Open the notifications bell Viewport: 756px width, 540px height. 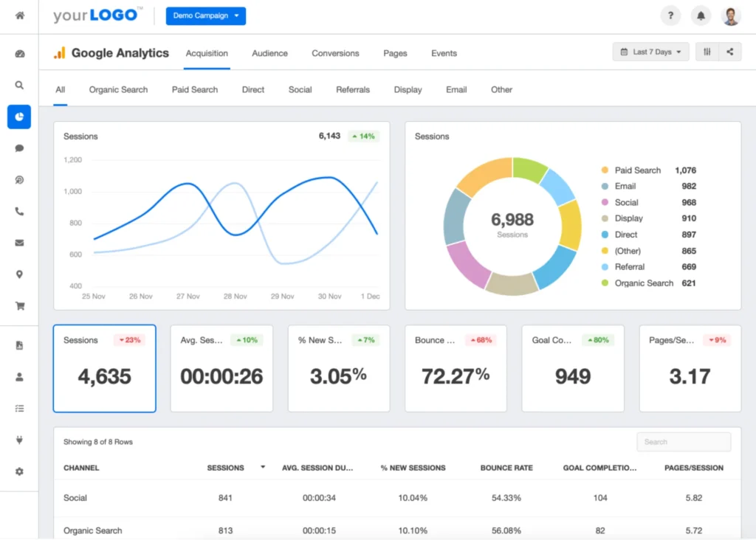click(700, 15)
